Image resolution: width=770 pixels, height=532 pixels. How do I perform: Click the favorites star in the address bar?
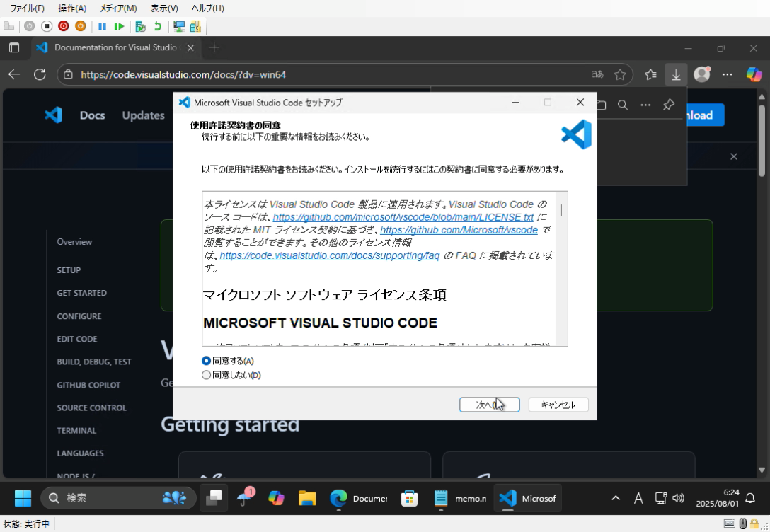[x=620, y=74]
